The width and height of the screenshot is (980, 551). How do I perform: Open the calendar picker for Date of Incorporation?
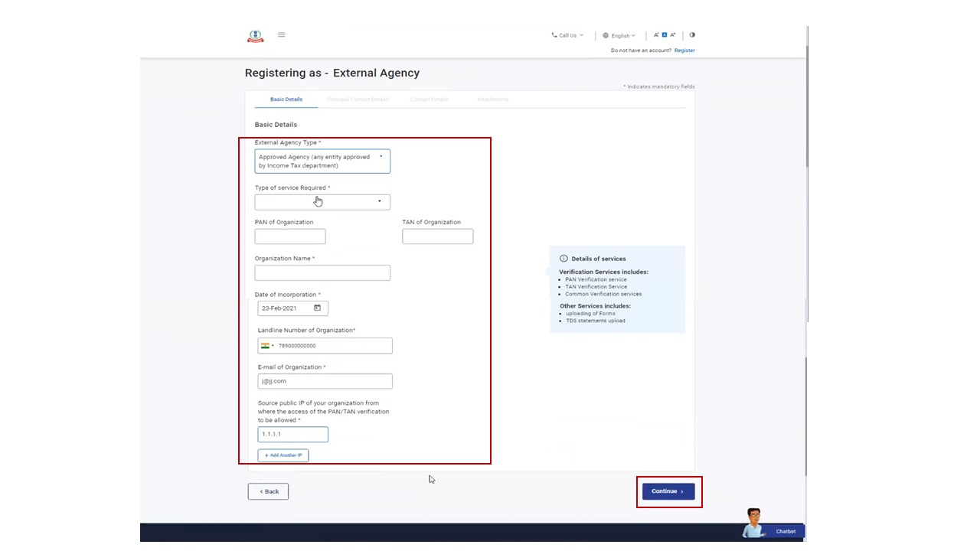tap(317, 308)
